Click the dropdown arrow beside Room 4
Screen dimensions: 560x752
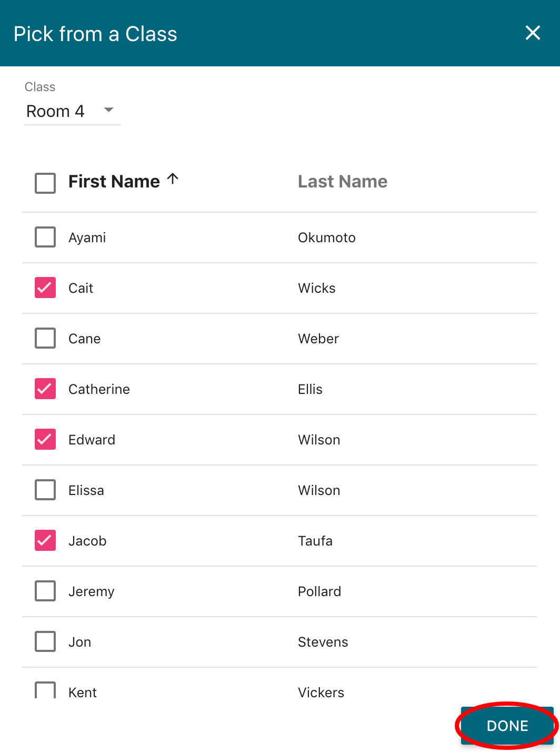(108, 111)
